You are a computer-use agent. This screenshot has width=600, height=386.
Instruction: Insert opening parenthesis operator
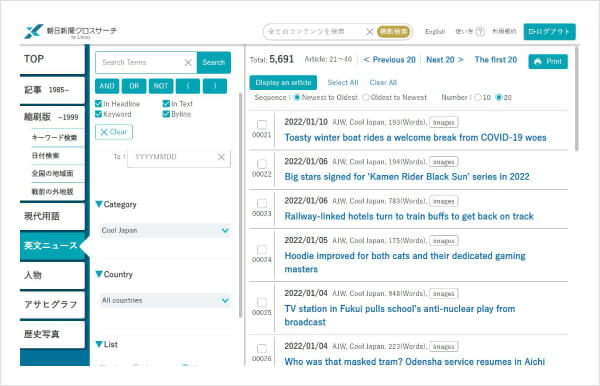(188, 86)
